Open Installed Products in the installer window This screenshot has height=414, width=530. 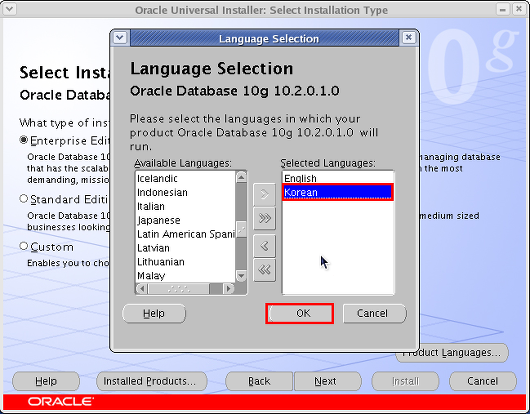coord(152,381)
